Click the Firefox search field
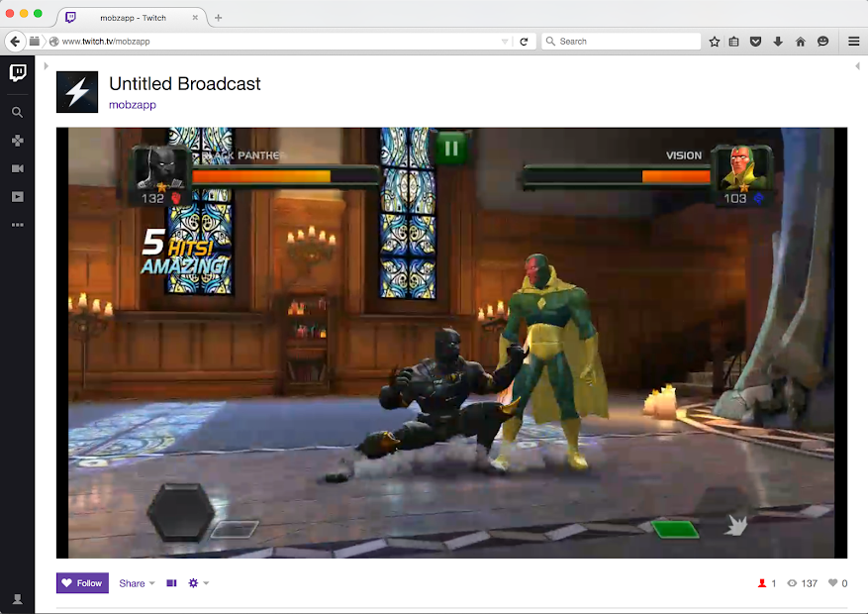This screenshot has height=614, width=868. pos(621,41)
